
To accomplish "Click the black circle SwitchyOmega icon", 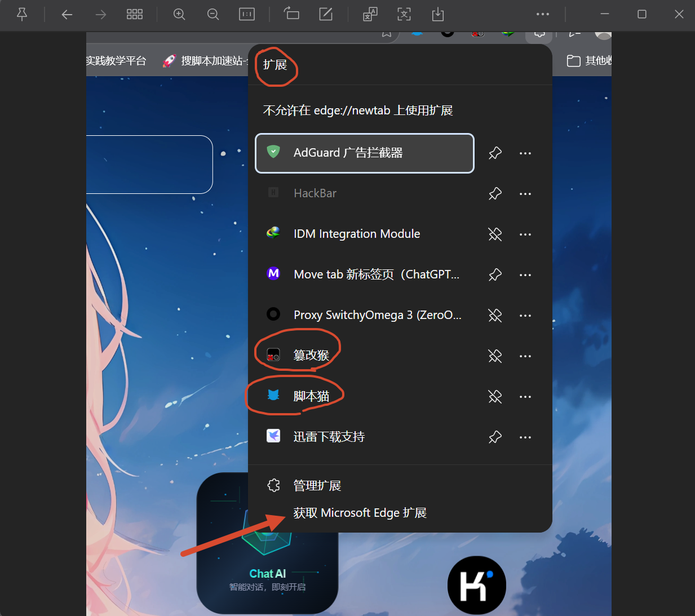I will point(273,314).
